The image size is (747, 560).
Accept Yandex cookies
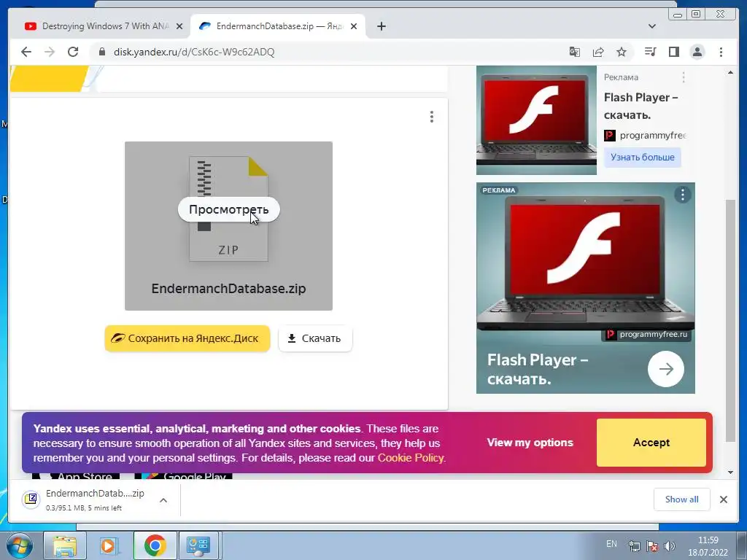coord(651,443)
